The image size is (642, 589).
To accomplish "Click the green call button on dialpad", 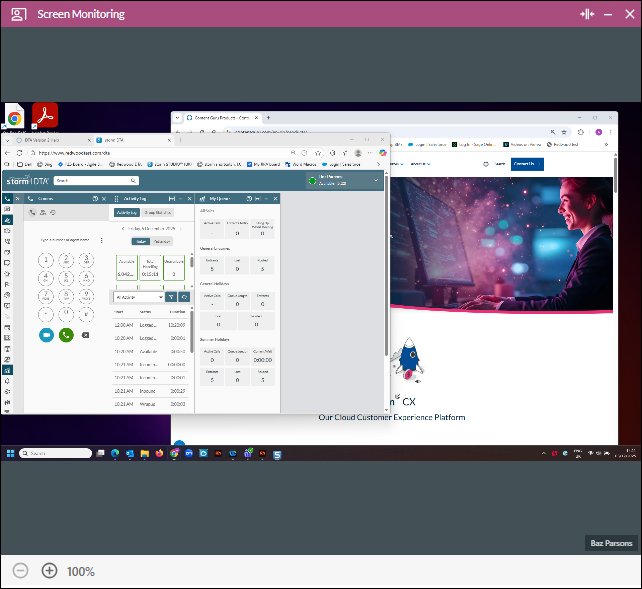I will click(x=67, y=336).
